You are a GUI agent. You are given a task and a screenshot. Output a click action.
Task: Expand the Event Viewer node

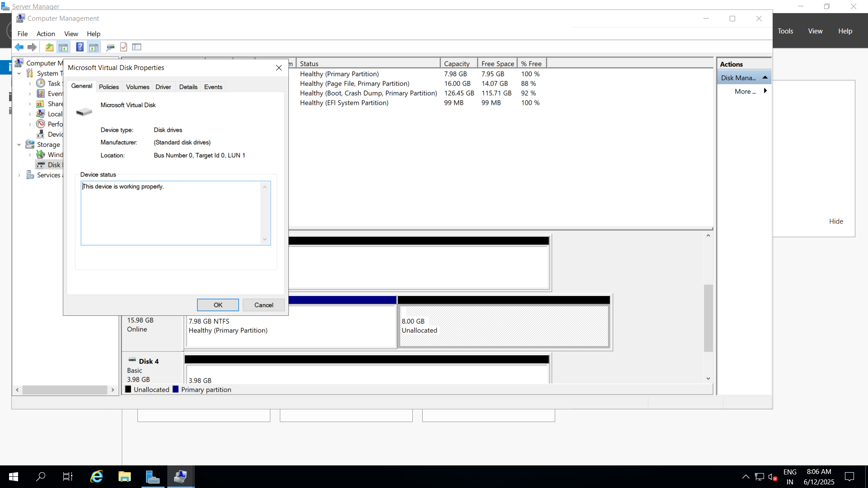30,94
